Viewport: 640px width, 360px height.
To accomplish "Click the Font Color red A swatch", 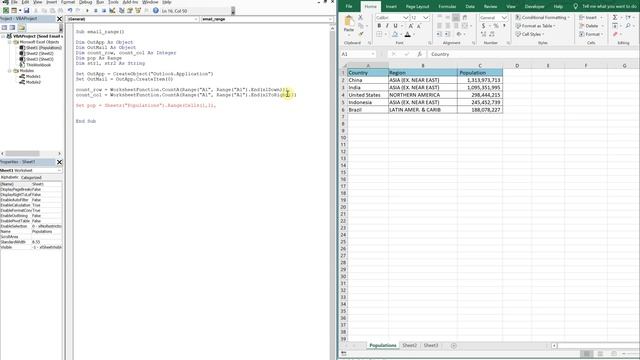I will [x=407, y=34].
